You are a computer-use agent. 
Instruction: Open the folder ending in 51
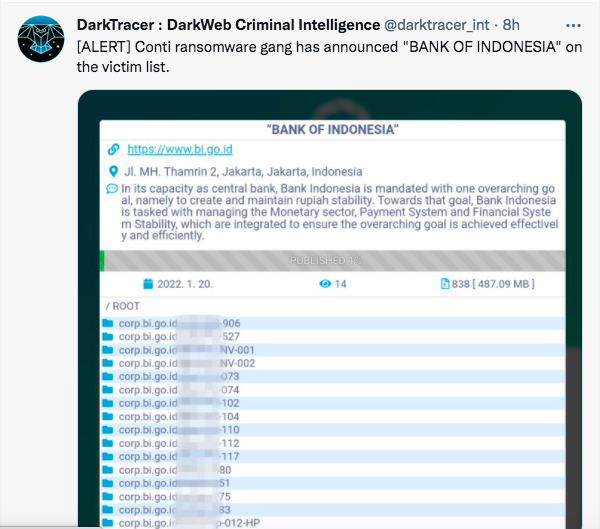(x=333, y=483)
